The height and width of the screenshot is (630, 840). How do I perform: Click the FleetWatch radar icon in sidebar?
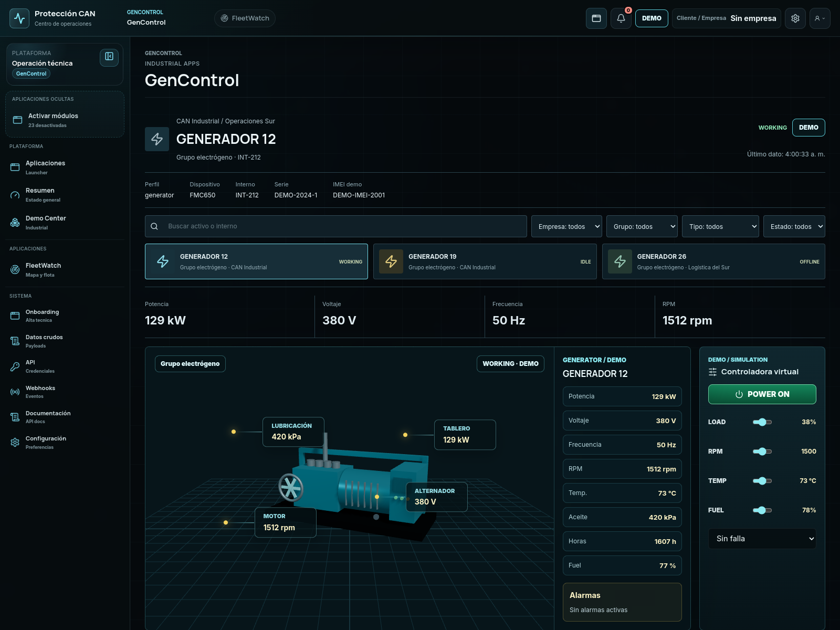15,270
